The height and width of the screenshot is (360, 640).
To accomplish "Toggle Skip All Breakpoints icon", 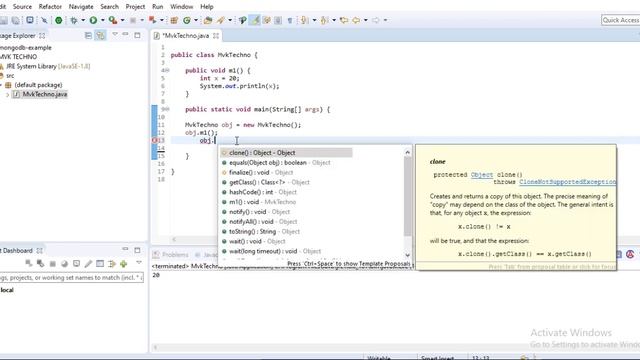I will pos(44,20).
